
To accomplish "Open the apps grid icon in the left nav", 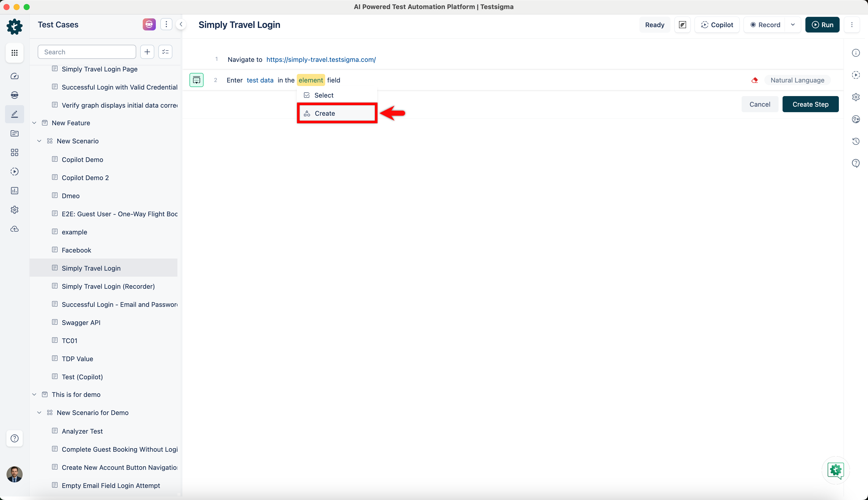I will [x=14, y=53].
